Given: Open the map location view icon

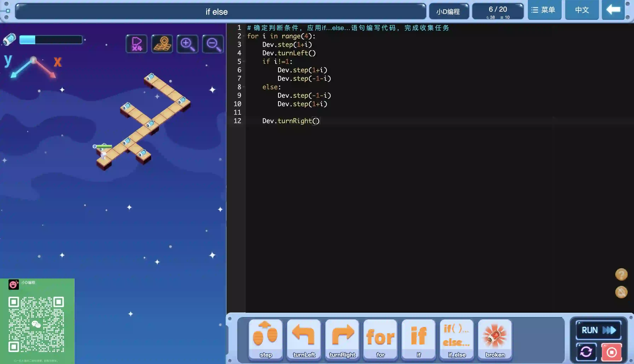Looking at the screenshot, I should click(x=162, y=44).
